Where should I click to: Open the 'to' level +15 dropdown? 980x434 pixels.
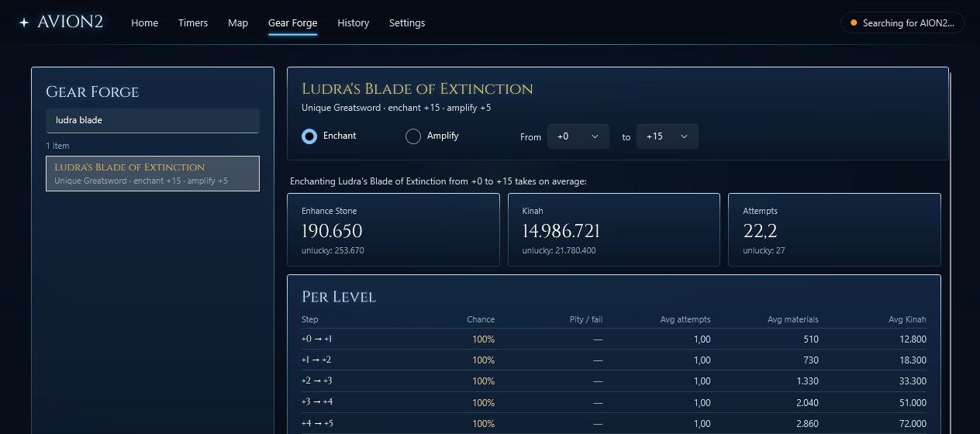[x=668, y=136]
